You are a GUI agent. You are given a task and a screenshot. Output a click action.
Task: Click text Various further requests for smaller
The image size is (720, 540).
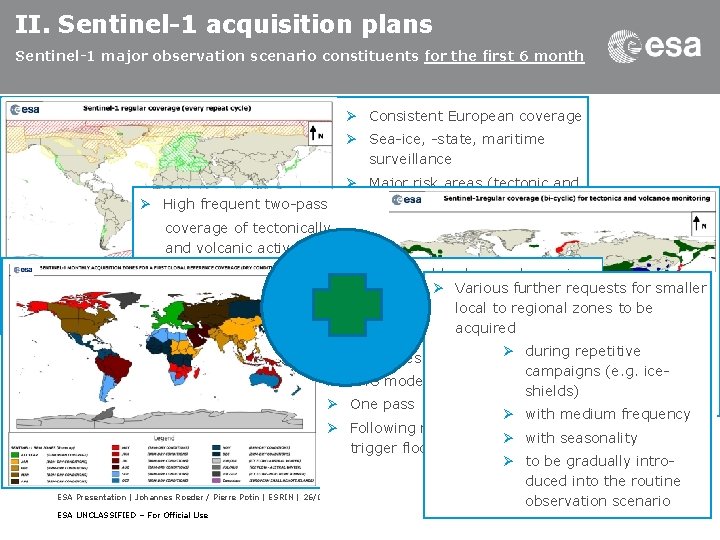[x=580, y=288]
